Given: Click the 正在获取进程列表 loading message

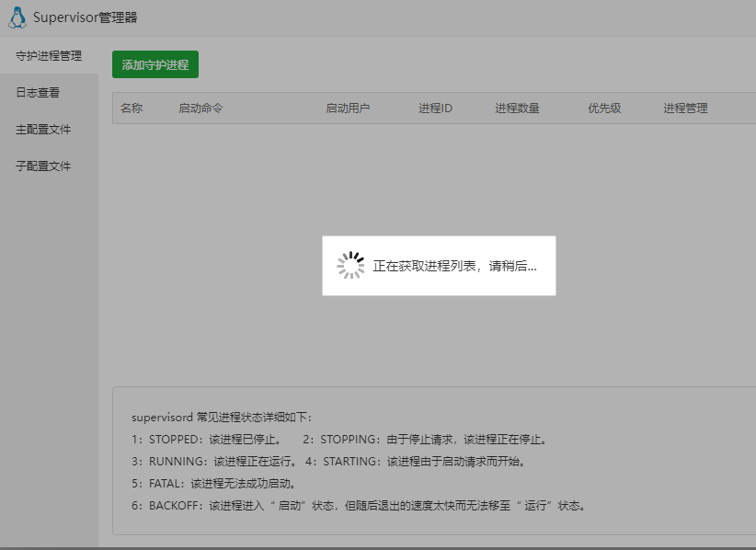Looking at the screenshot, I should pyautogui.click(x=454, y=266).
